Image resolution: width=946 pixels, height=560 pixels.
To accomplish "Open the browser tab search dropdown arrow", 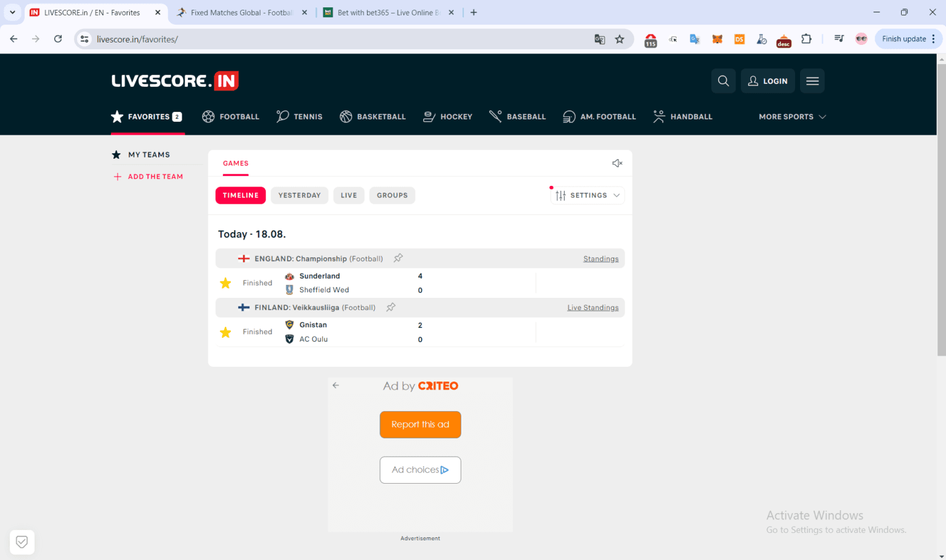I will 12,12.
